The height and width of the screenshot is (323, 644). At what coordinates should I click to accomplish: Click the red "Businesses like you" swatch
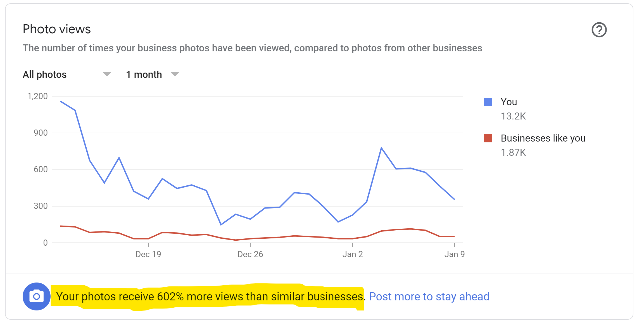point(488,138)
